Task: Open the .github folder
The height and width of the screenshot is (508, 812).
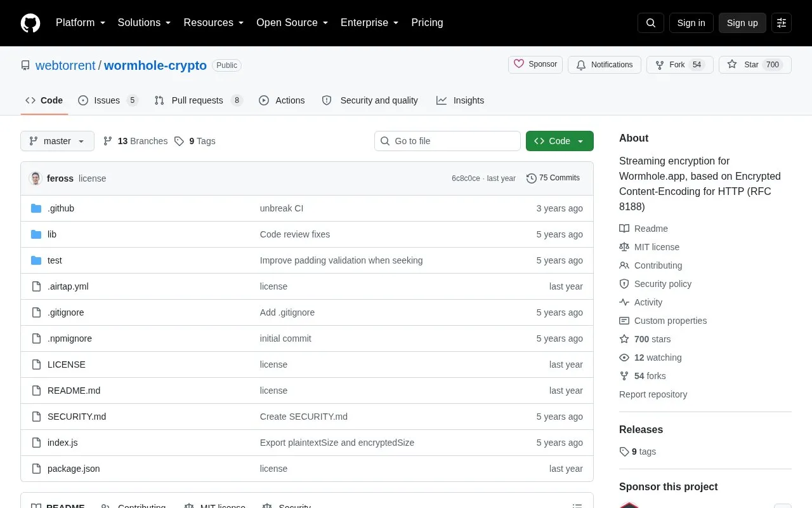Action: coord(61,208)
